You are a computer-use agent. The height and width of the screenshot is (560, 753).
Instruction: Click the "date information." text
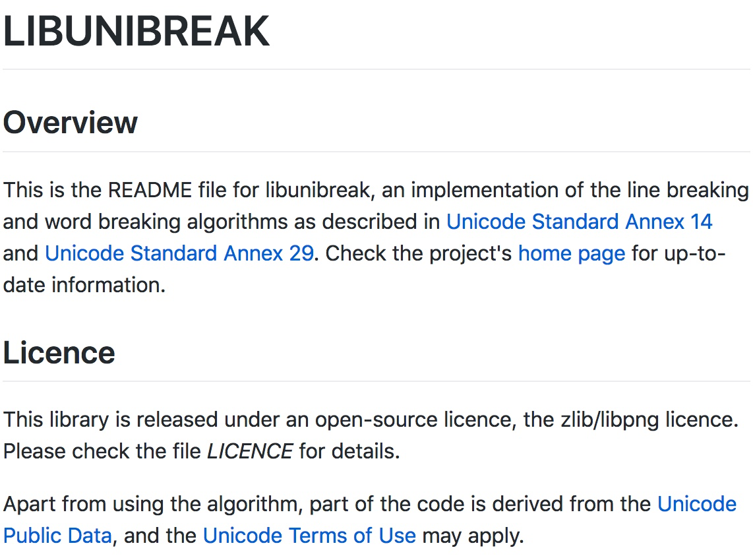click(x=84, y=285)
